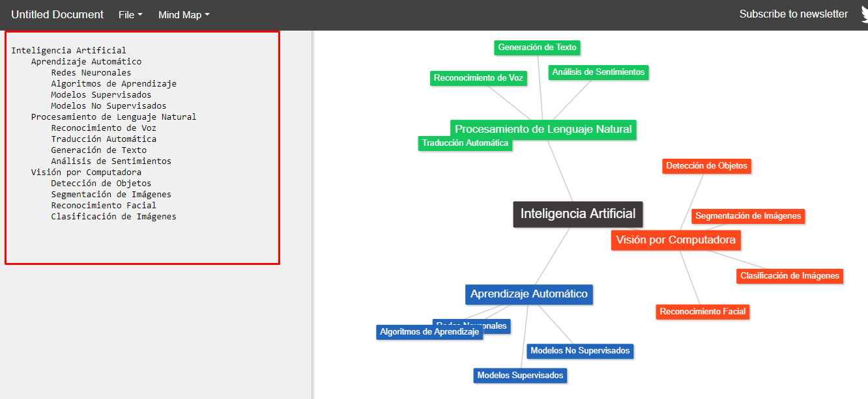
Task: Select the Procesamiento de Lenguaje Natural node
Action: (543, 129)
